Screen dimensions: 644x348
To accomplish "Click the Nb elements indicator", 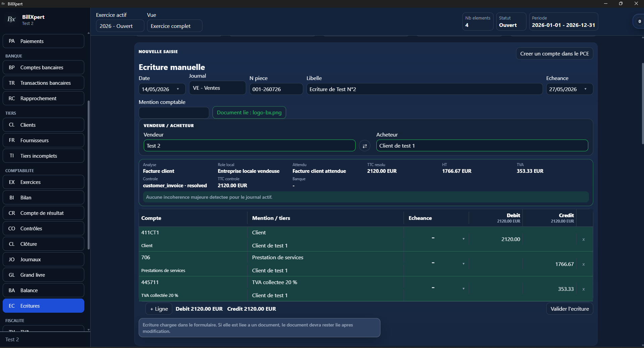I will click(478, 22).
